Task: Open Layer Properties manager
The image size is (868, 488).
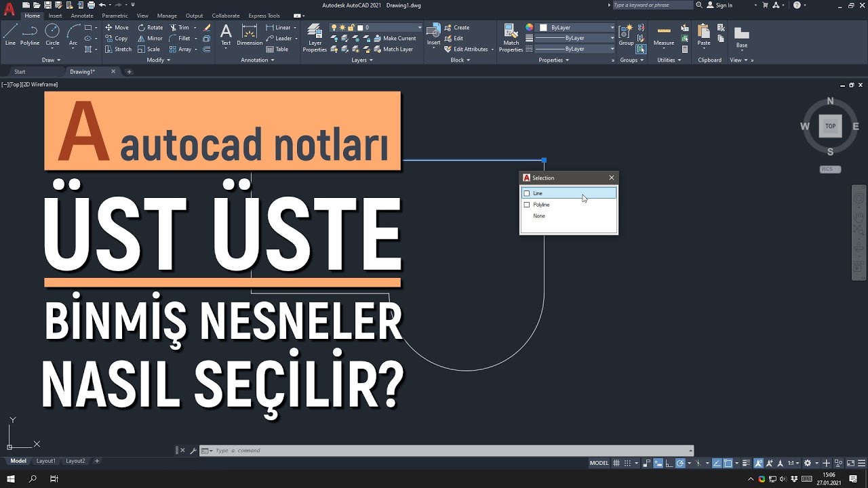Action: (x=315, y=38)
